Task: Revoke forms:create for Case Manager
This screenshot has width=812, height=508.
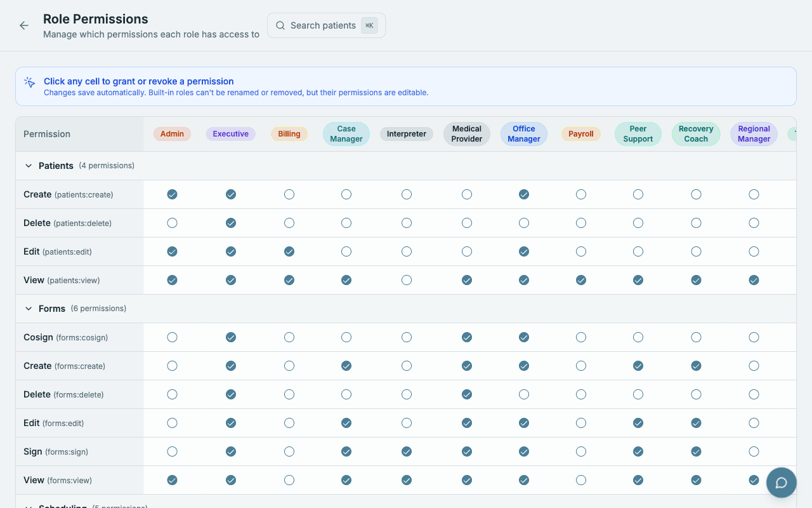Action: [x=346, y=366]
